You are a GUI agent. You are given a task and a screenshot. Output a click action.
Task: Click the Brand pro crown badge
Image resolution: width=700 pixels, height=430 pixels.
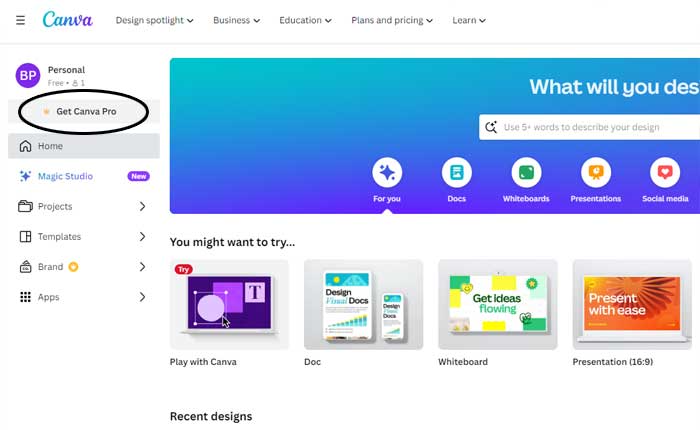[73, 267]
